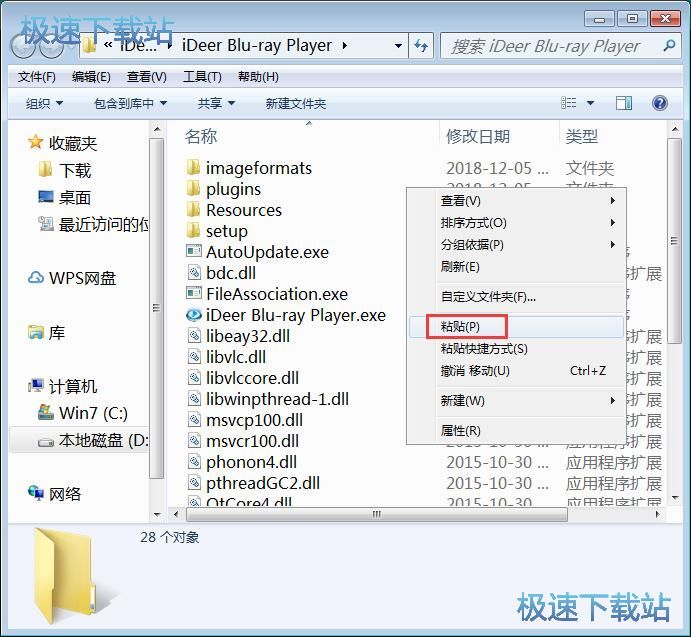Screen dimensions: 691x637
Task: Click the pthreadGC2.dll file icon
Action: [x=194, y=483]
